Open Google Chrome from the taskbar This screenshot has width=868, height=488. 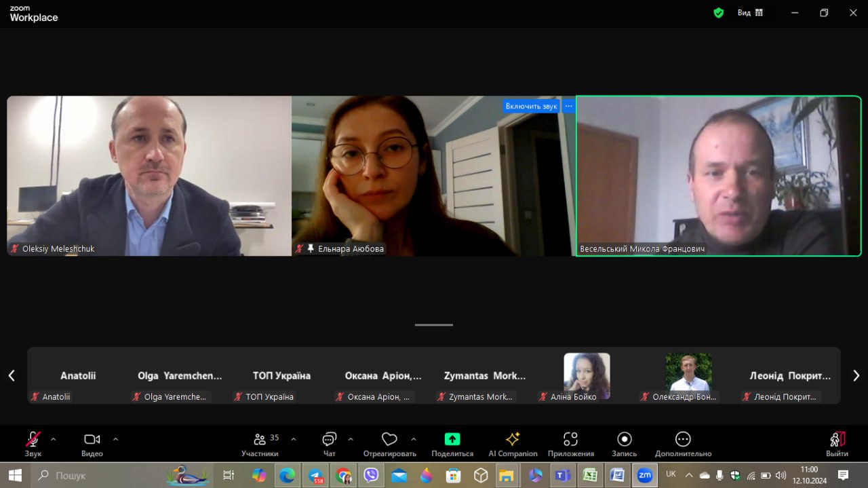tap(344, 475)
